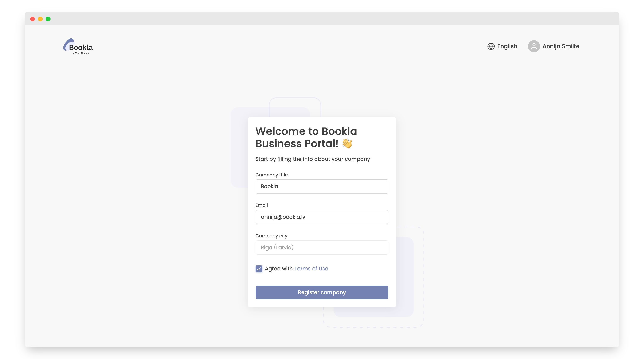Click the Company title label
This screenshot has width=644, height=359.
271,175
